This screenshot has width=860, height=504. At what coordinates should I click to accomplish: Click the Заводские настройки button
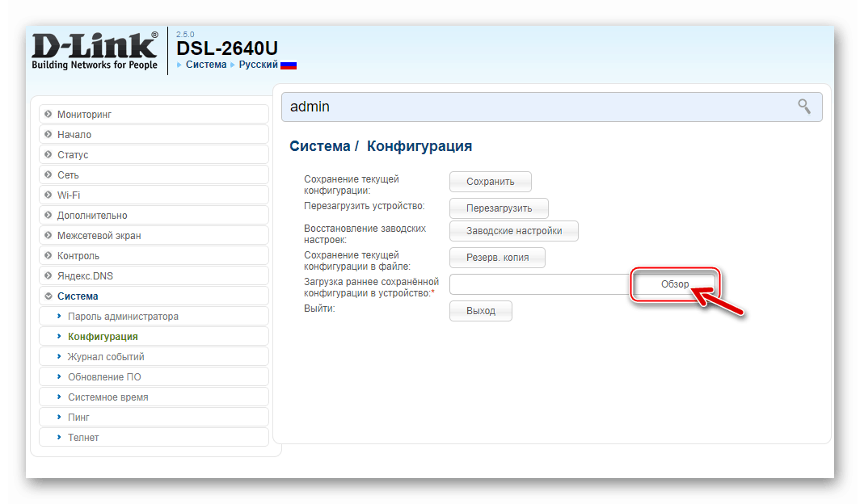pos(514,231)
